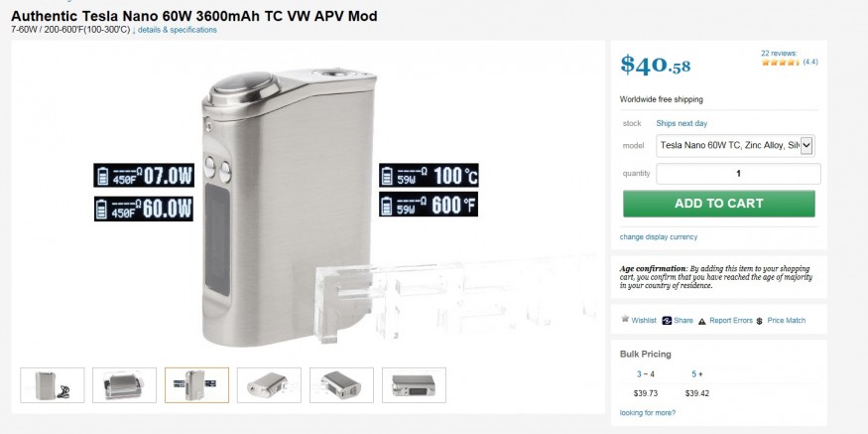
Task: Select second thumbnail showing packaged box
Action: [125, 385]
